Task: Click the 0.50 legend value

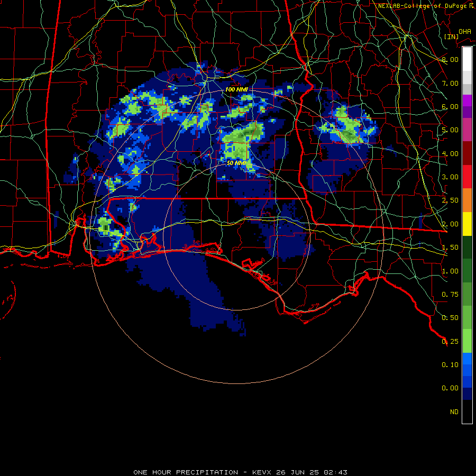Action: point(450,318)
